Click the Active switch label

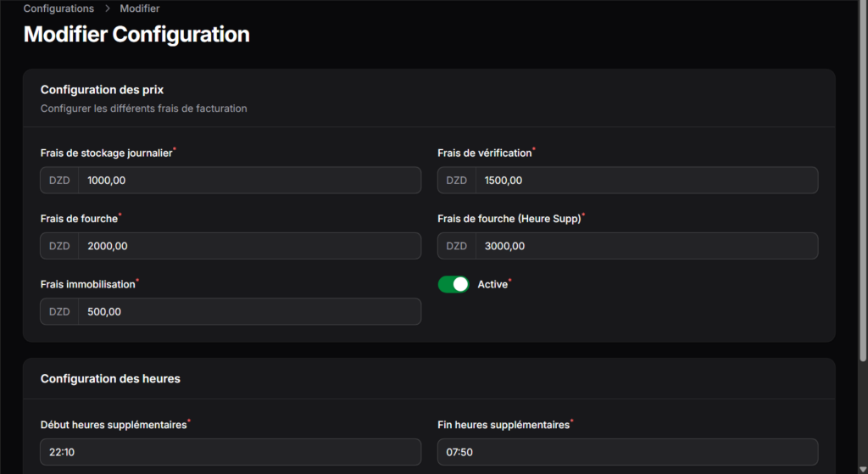(x=492, y=285)
